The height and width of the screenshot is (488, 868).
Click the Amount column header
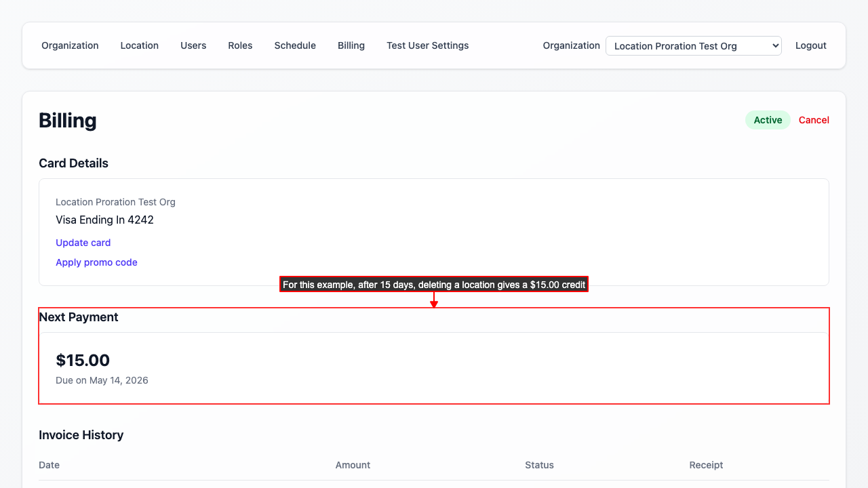click(353, 465)
